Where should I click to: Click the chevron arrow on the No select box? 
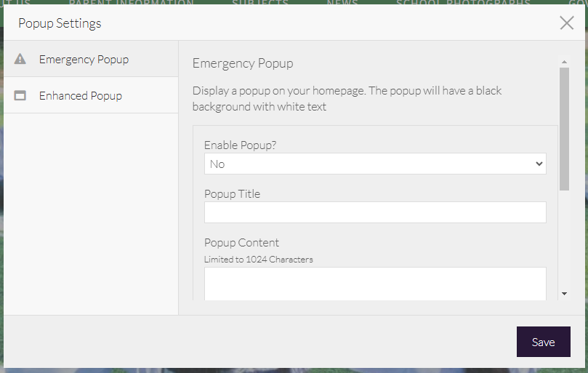click(539, 164)
